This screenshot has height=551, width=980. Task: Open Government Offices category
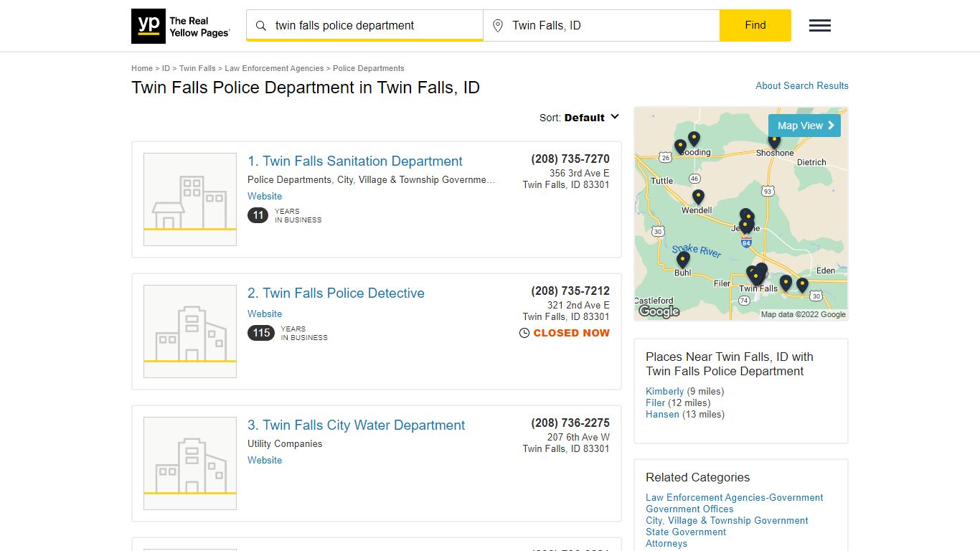coord(689,509)
